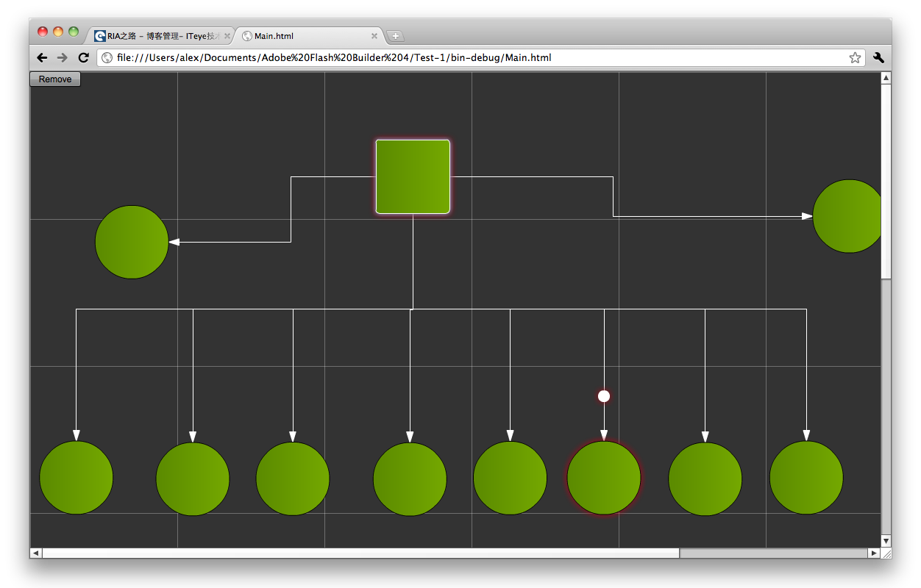921x588 pixels.
Task: Open the wrench settings menu
Action: tap(878, 57)
